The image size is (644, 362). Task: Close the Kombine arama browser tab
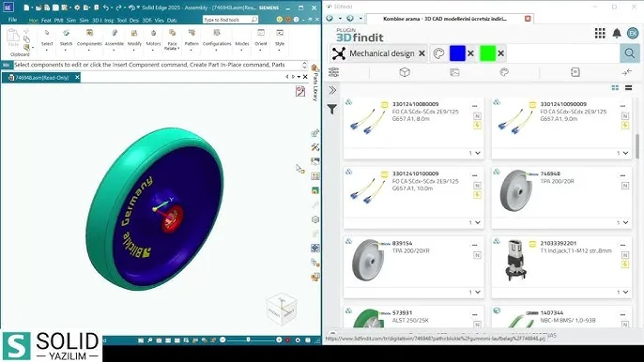(528, 19)
